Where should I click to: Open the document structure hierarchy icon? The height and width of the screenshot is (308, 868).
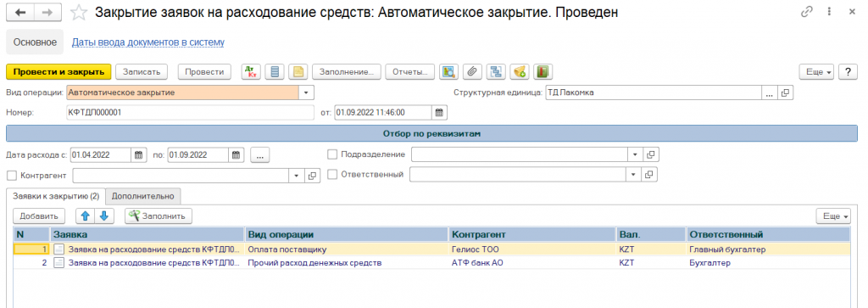point(495,71)
